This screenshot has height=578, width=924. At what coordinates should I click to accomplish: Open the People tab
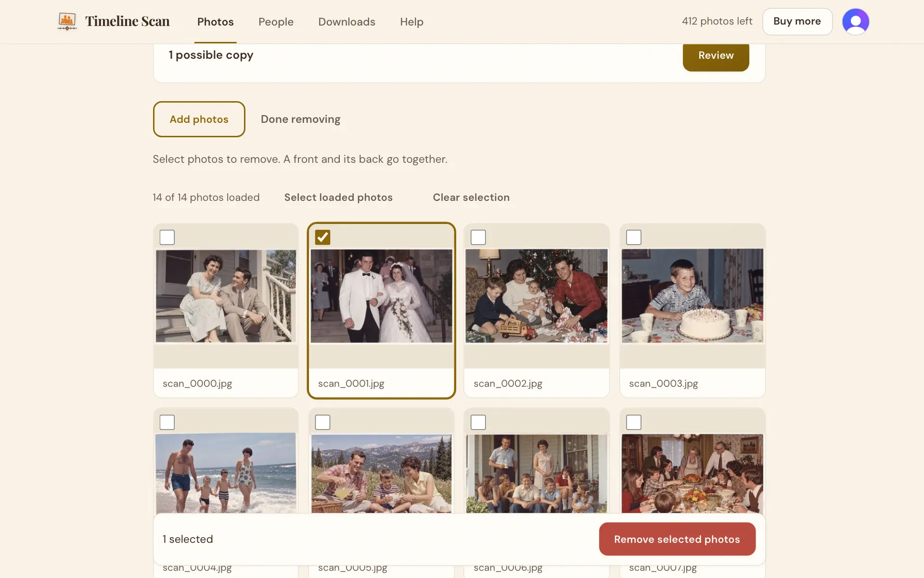point(276,22)
